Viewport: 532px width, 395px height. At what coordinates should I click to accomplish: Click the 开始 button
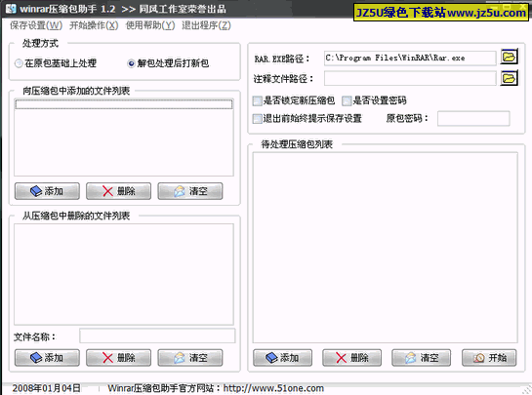tap(489, 358)
